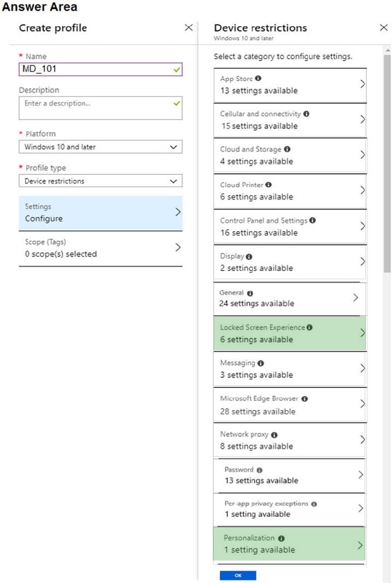Open the Profile type dropdown

point(100,181)
